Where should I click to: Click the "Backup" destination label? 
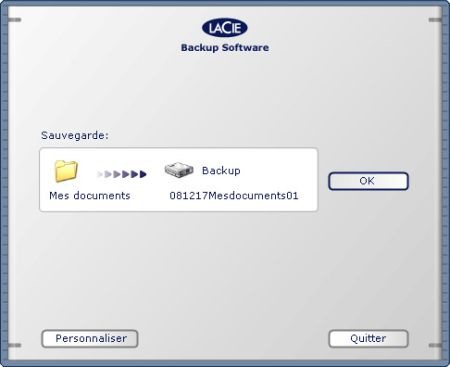click(221, 171)
